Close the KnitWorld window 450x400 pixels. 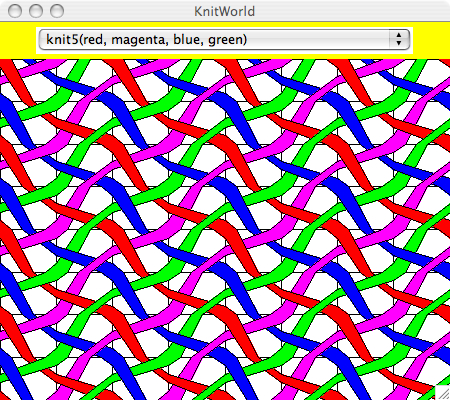[15, 11]
